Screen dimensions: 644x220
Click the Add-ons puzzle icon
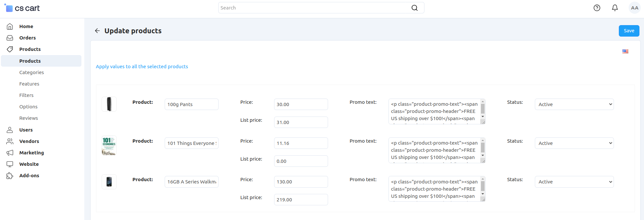(x=10, y=176)
